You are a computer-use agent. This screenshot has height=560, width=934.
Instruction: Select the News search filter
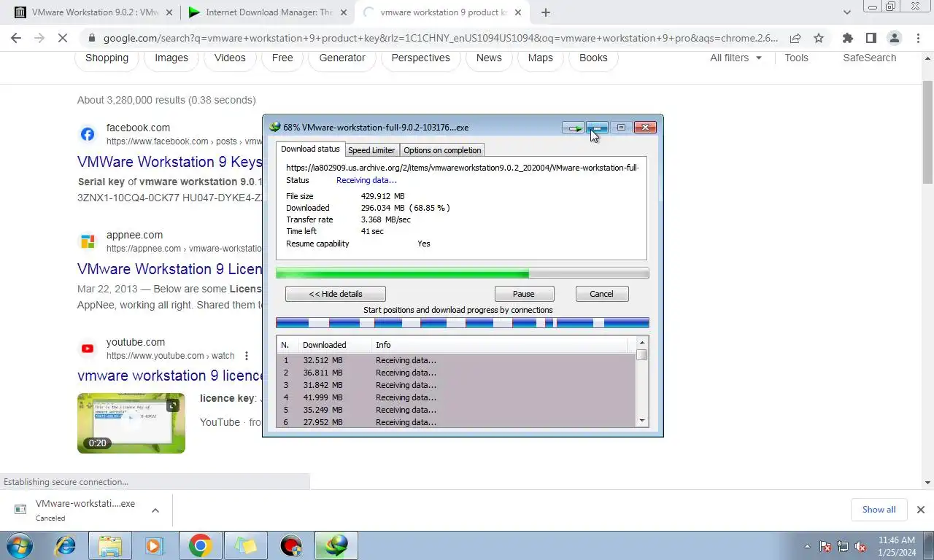(x=489, y=58)
